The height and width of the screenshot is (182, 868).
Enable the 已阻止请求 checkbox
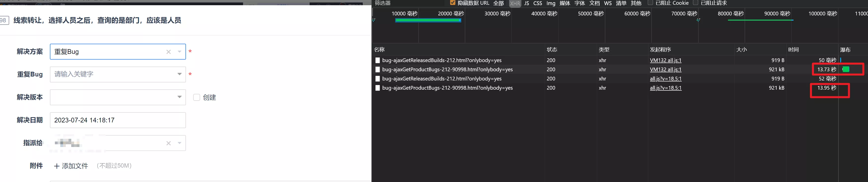pos(695,3)
